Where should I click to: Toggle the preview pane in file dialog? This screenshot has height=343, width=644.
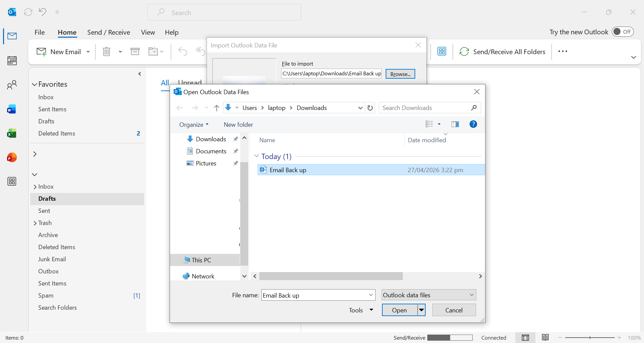coord(455,124)
